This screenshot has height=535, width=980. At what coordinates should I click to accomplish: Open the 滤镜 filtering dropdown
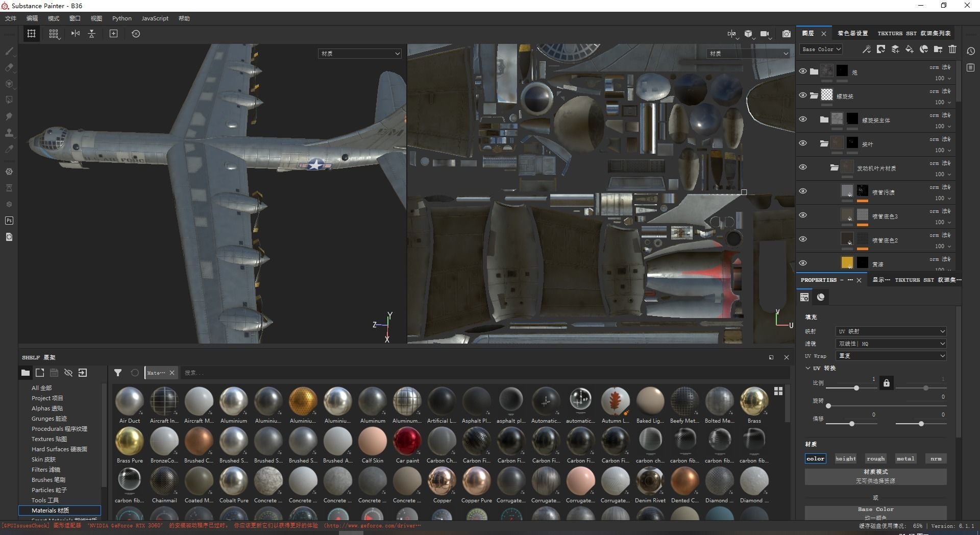point(891,344)
